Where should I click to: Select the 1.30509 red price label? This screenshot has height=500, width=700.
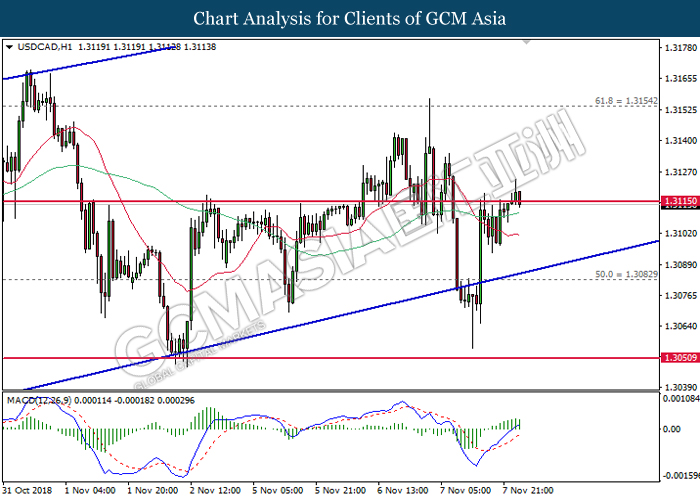tap(680, 358)
